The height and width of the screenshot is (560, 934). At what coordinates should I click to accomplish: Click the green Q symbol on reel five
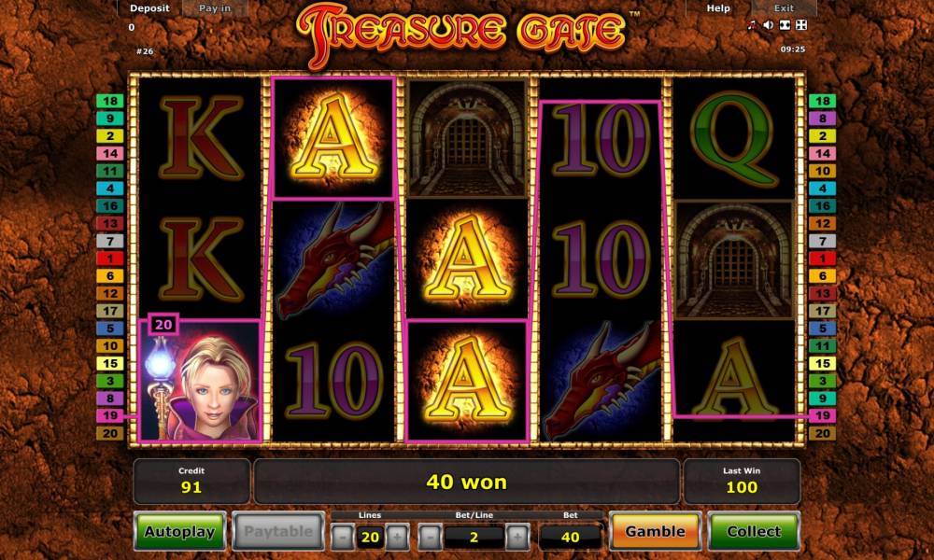734,138
